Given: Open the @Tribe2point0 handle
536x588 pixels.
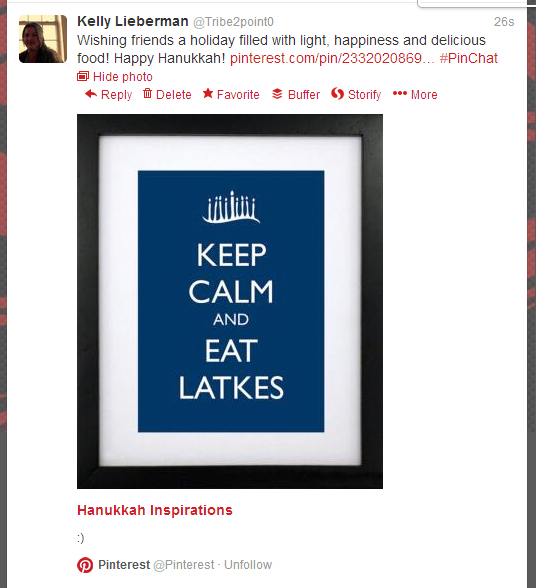Looking at the screenshot, I should point(233,22).
